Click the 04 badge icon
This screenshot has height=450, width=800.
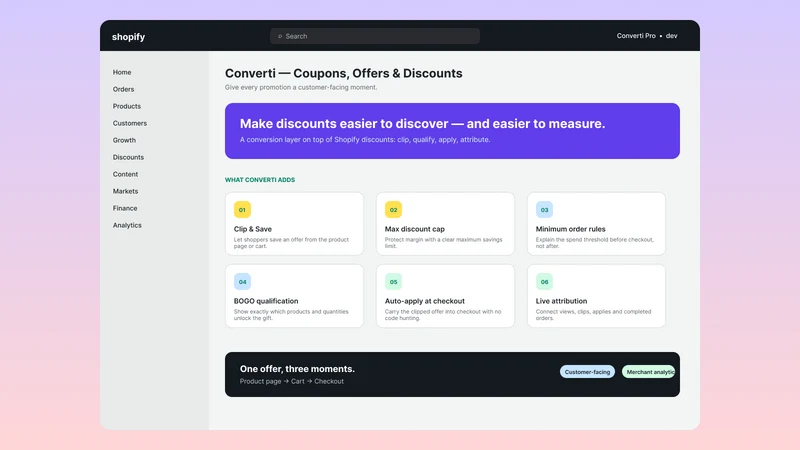[x=242, y=282]
